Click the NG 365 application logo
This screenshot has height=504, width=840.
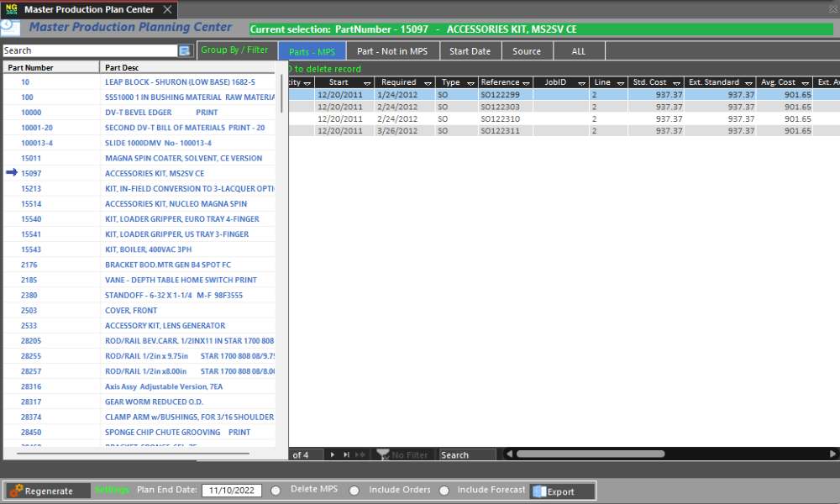[10, 9]
